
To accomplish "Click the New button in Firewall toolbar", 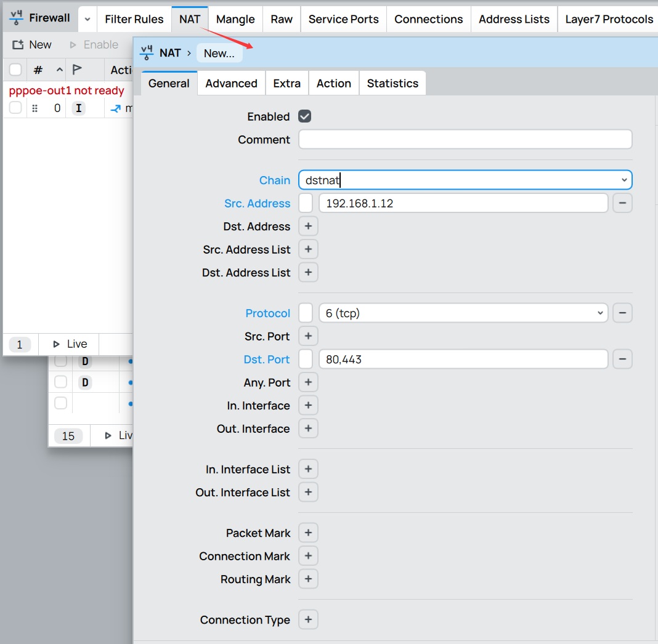I will 33,44.
